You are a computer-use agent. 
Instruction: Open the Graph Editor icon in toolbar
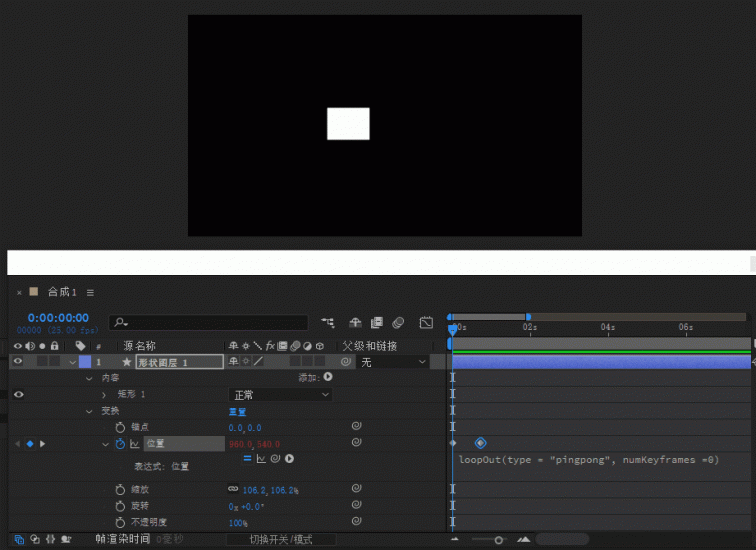[426, 322]
